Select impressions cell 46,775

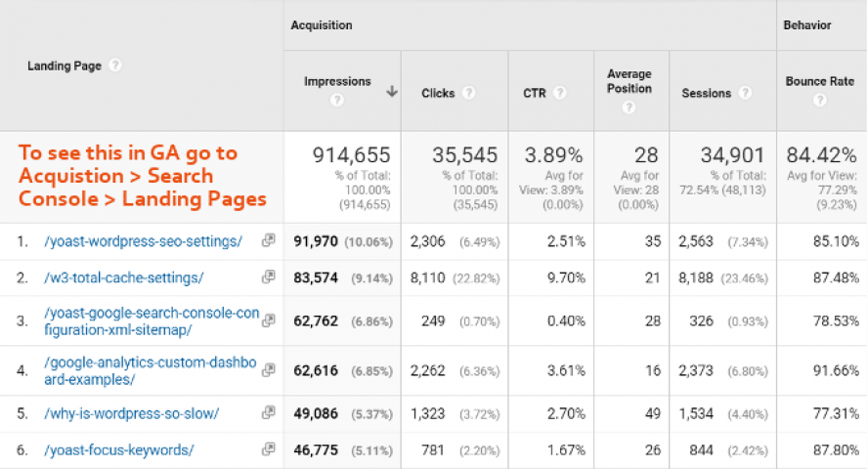coord(316,450)
